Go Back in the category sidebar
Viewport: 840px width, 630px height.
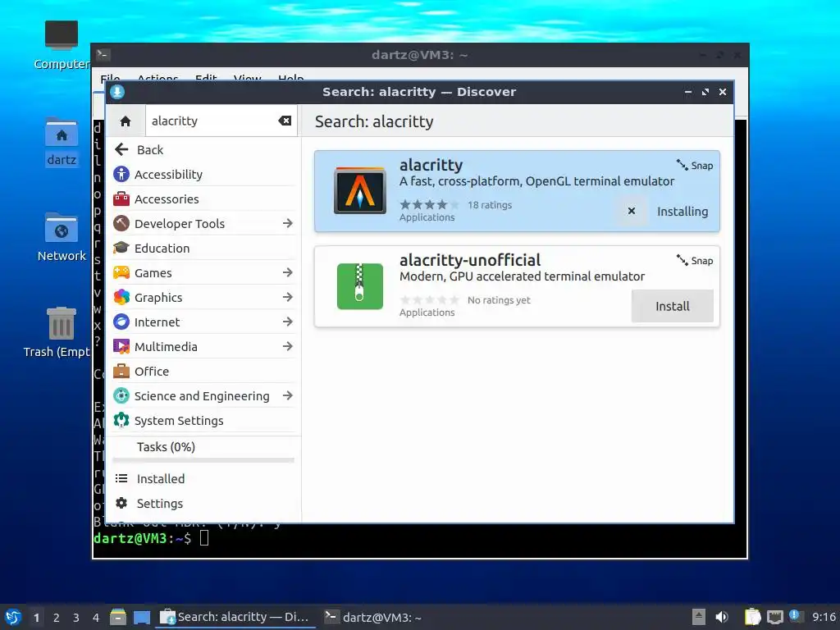[203, 149]
